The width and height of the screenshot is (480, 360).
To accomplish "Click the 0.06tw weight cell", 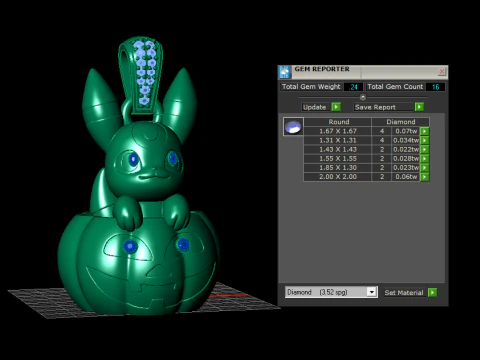I will (406, 177).
